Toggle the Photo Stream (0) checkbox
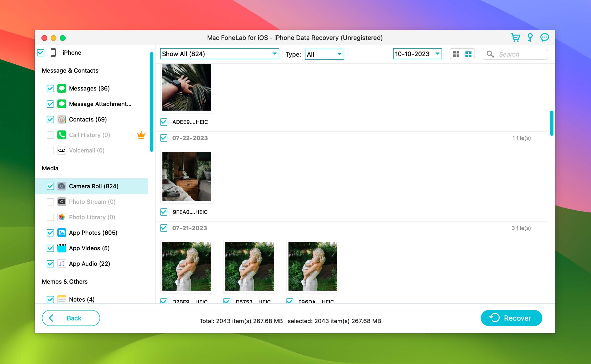Viewport: 591px width, 364px height. pyautogui.click(x=50, y=202)
